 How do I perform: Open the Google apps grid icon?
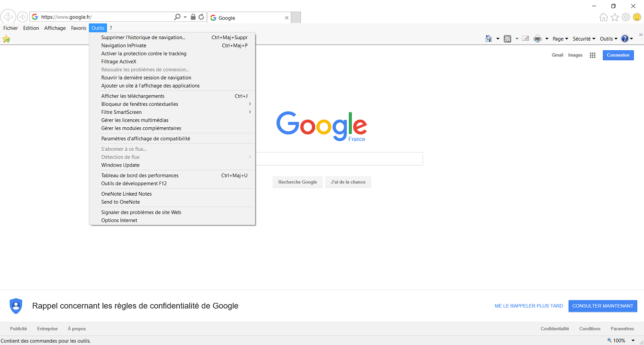[x=592, y=55]
